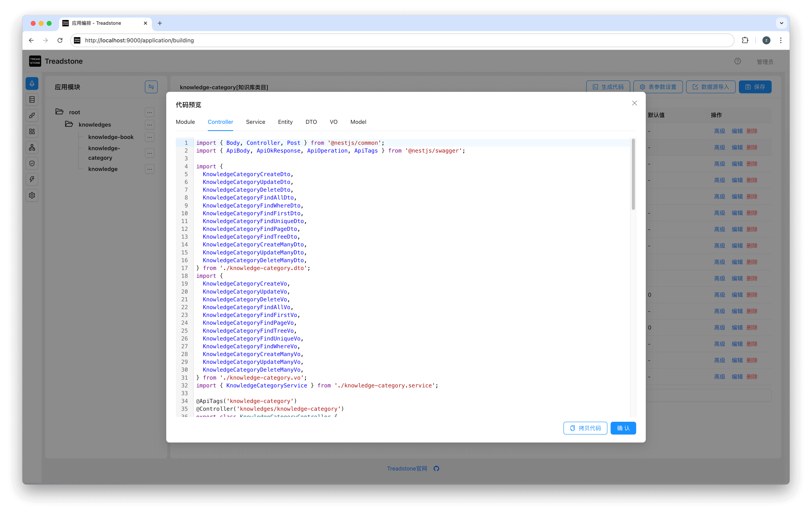Collapse the root folder in module tree

coord(60,112)
